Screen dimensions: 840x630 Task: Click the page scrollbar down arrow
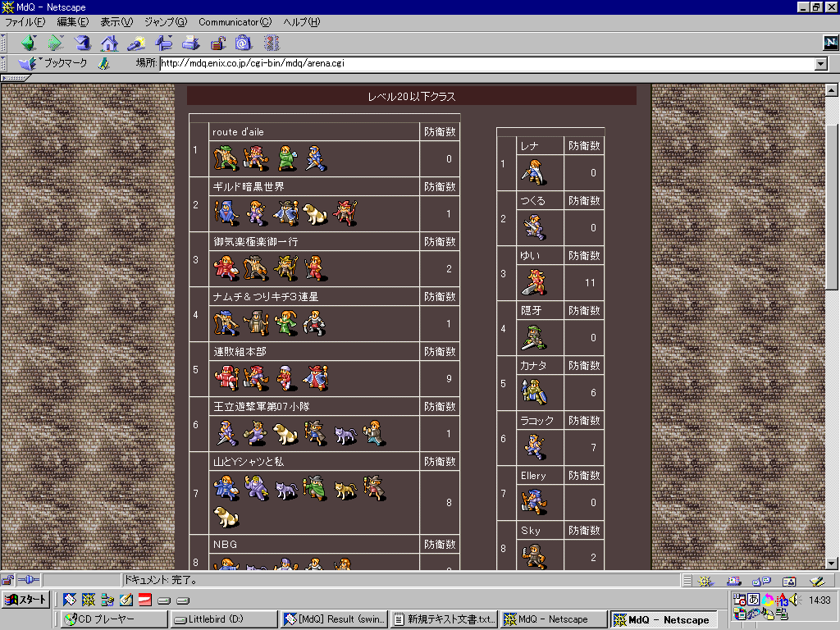tap(832, 563)
